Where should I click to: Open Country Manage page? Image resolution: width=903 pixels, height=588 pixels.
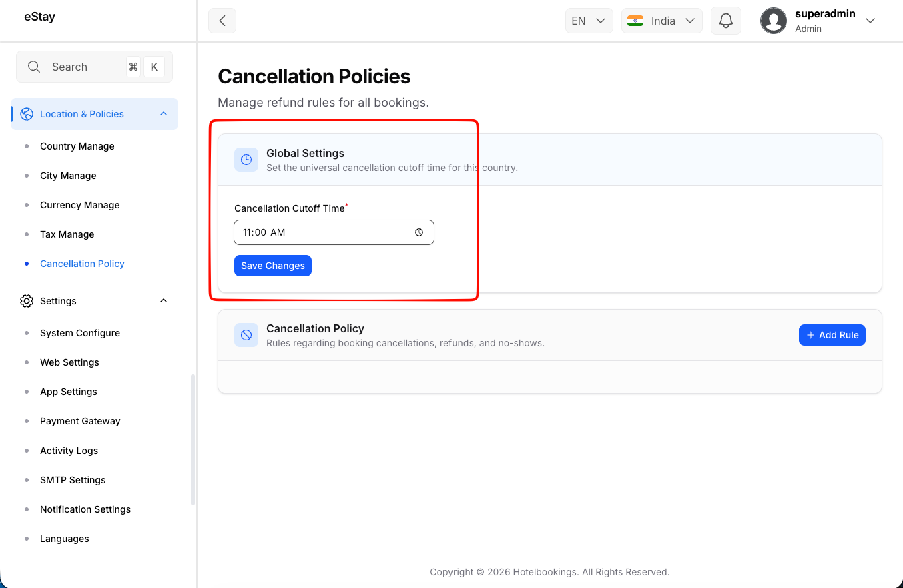click(77, 146)
